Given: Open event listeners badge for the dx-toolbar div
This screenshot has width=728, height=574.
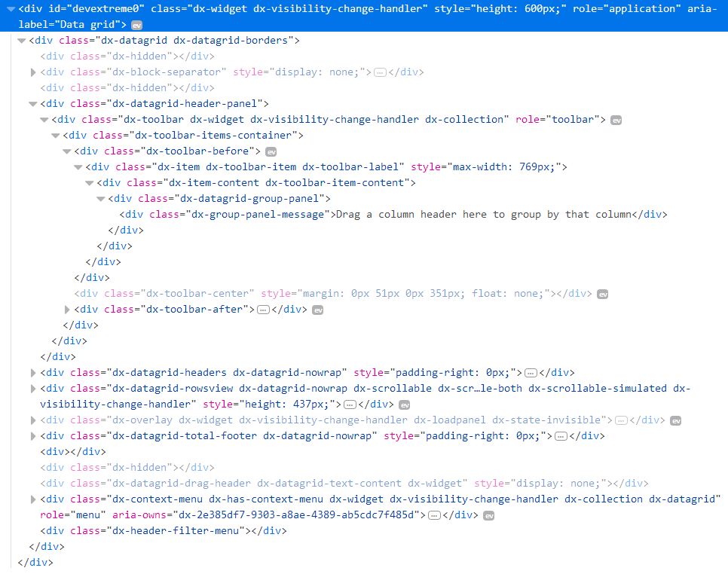Looking at the screenshot, I should point(616,121).
